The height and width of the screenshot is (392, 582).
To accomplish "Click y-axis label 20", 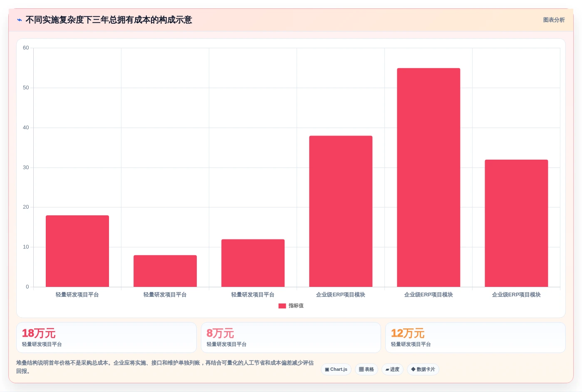I will pos(26,207).
